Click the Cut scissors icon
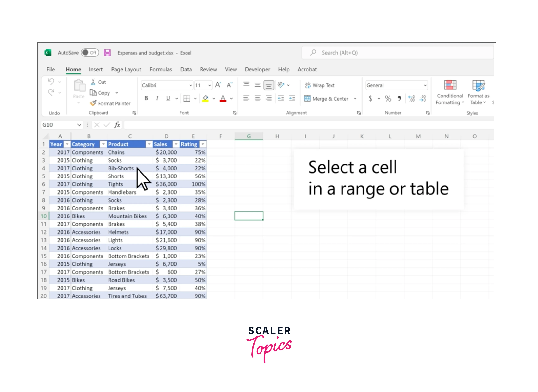Image resolution: width=538 pixels, height=392 pixels. click(93, 82)
